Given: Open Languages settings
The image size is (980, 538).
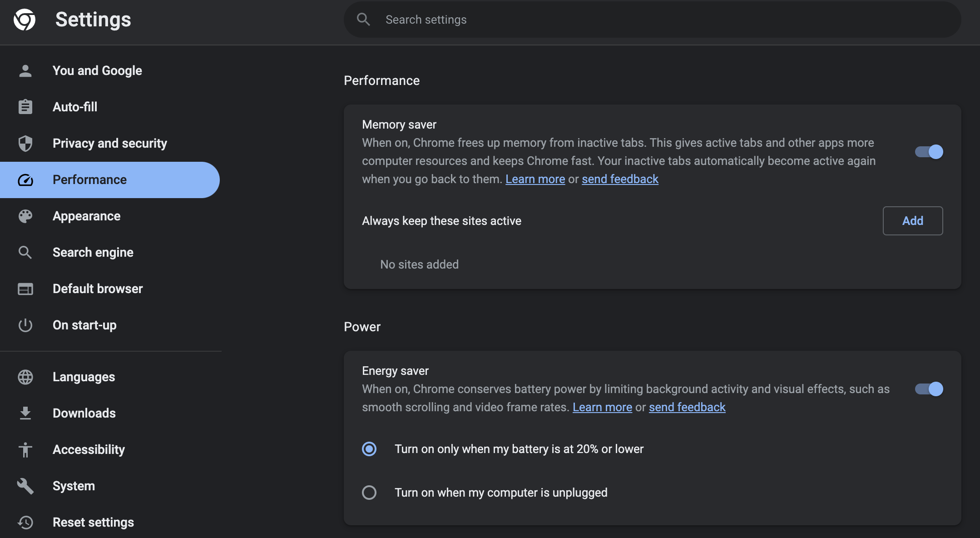Looking at the screenshot, I should click(110, 377).
